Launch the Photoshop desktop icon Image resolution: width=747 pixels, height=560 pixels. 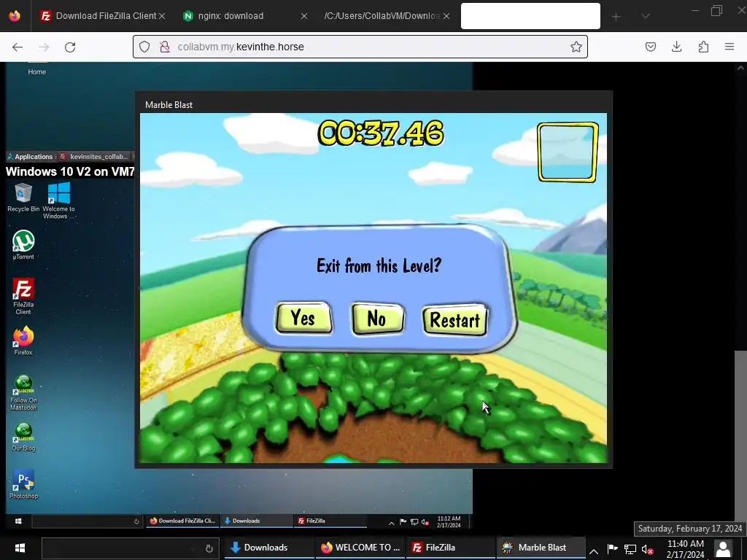[x=23, y=484]
